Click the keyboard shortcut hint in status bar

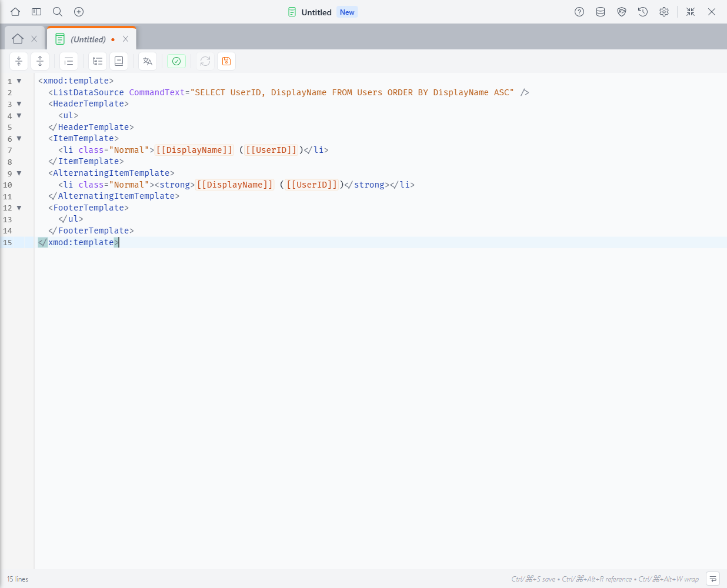pos(605,579)
